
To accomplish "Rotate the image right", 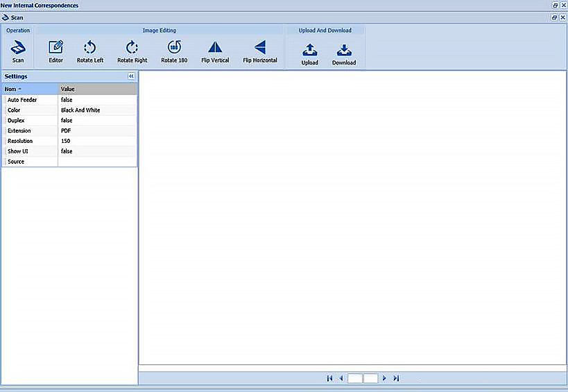I will (132, 48).
